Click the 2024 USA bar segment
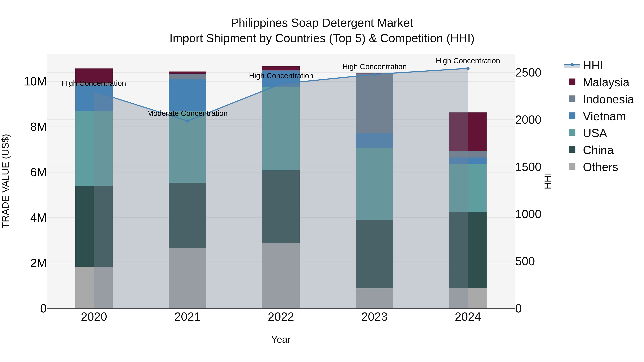The image size is (644, 362). pos(468,188)
